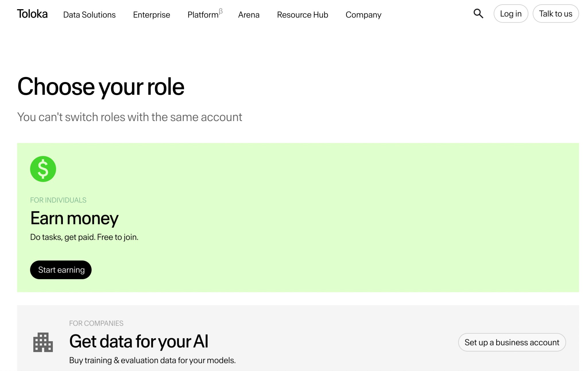Click the FOR INDIVIDUALS label
This screenshot has width=588, height=371.
[x=58, y=200]
